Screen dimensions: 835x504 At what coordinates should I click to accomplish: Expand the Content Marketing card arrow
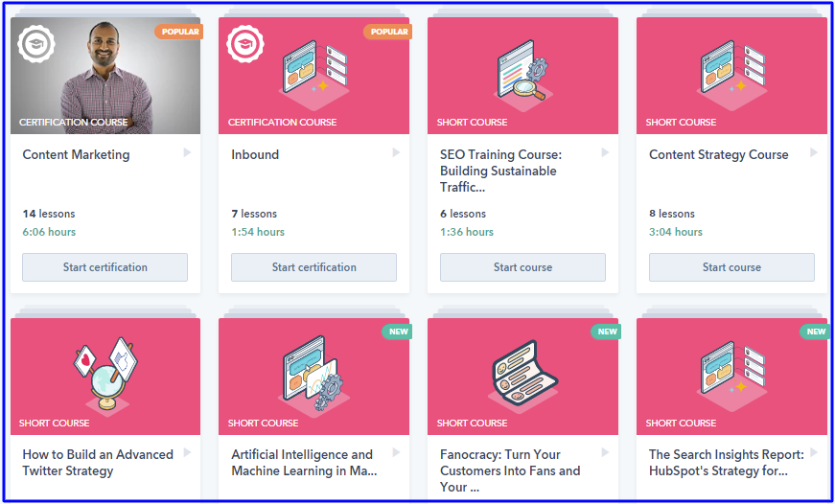187,152
